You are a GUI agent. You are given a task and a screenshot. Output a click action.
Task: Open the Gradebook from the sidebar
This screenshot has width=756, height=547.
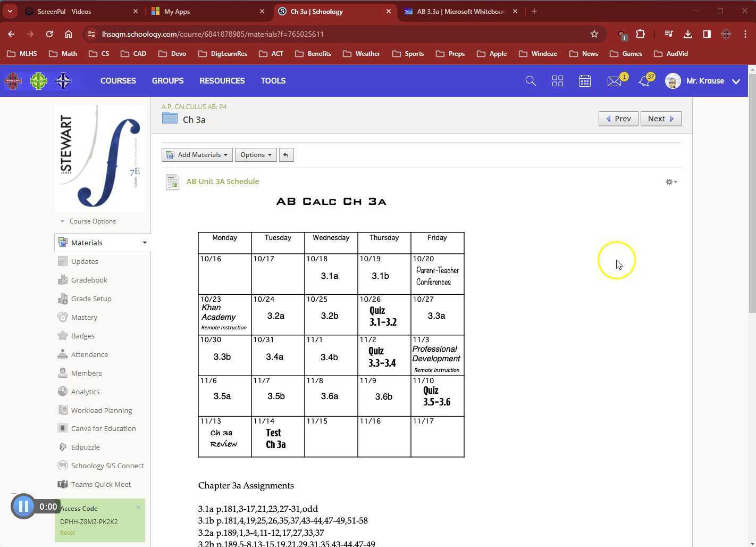[89, 279]
